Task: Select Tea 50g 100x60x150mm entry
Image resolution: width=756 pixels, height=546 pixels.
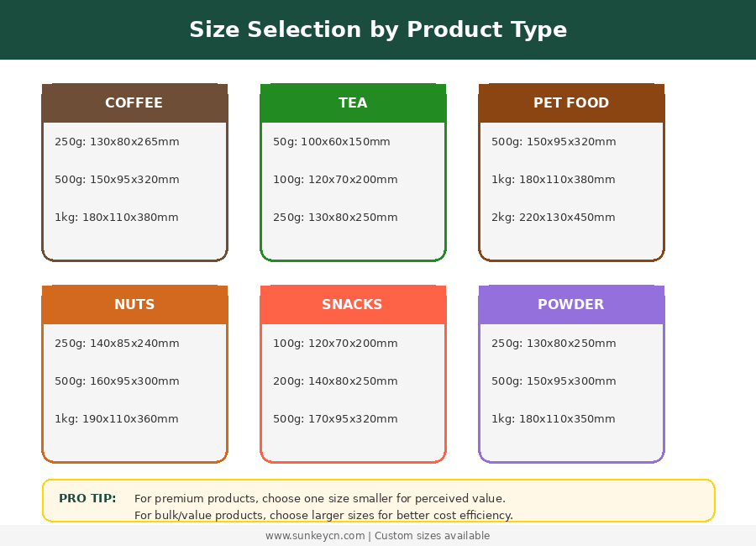Action: coord(332,142)
